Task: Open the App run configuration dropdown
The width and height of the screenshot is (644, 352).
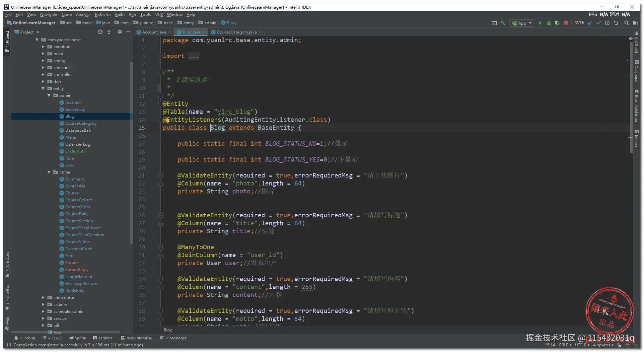Action: (522, 23)
